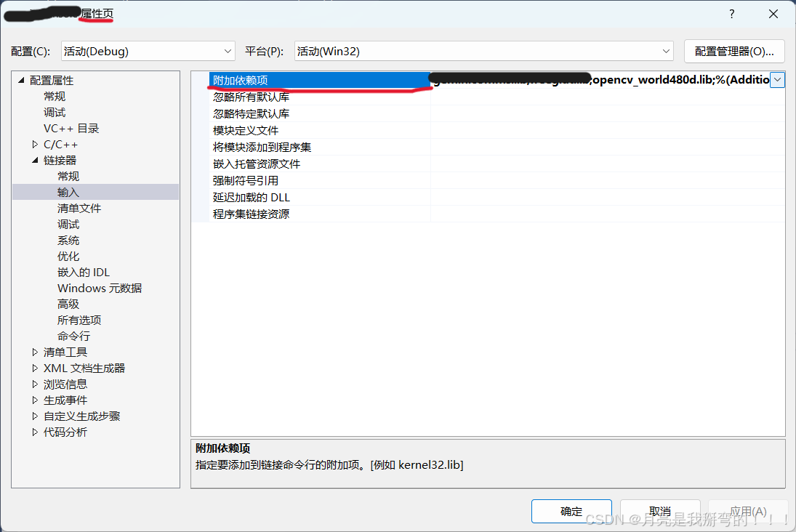Select VC++ 目录 in the tree
The height and width of the screenshot is (532, 796).
(71, 129)
